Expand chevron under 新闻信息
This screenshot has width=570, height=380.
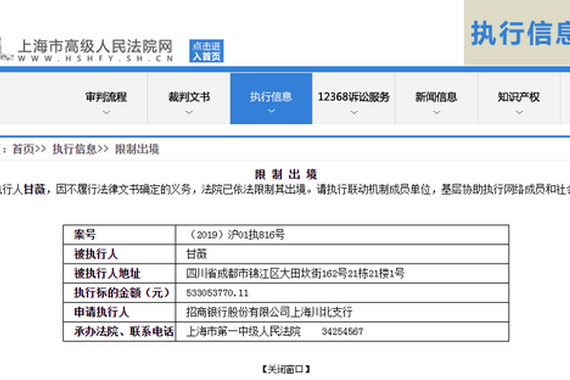(x=437, y=112)
